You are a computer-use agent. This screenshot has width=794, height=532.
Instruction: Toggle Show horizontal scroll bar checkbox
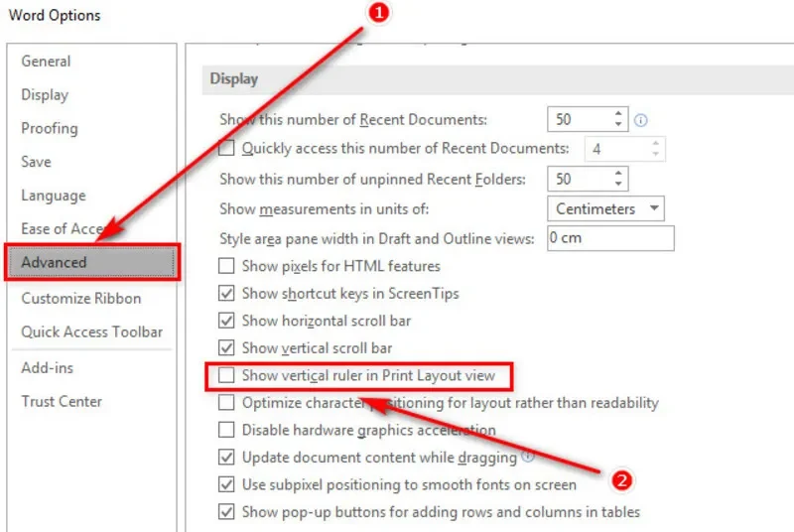[226, 321]
